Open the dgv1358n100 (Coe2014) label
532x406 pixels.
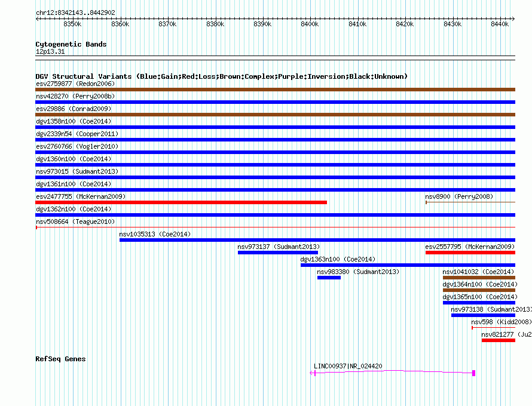click(x=74, y=121)
